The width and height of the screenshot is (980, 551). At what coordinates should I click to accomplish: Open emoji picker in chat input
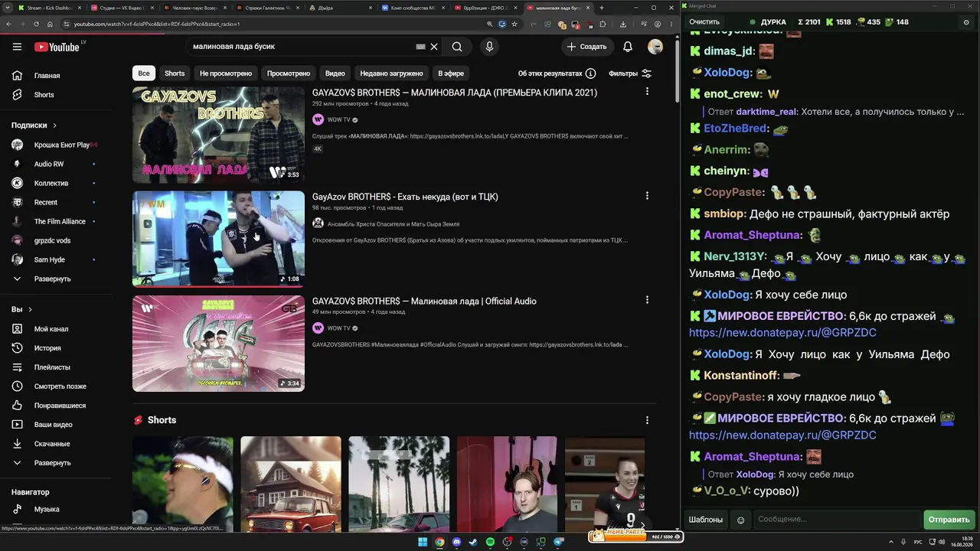click(740, 520)
